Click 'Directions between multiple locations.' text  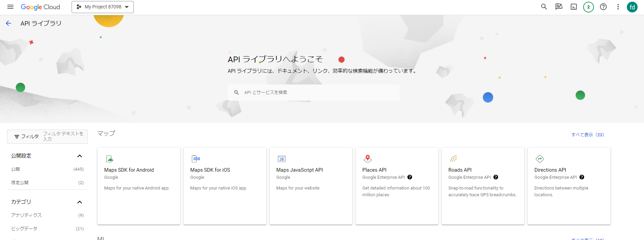point(561,192)
